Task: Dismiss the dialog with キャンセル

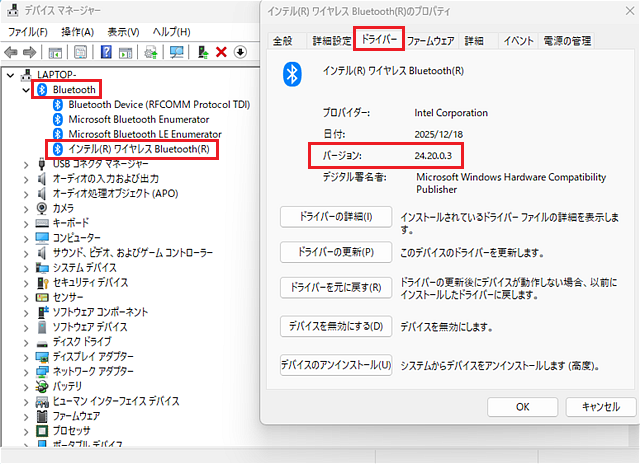Action: (x=601, y=407)
